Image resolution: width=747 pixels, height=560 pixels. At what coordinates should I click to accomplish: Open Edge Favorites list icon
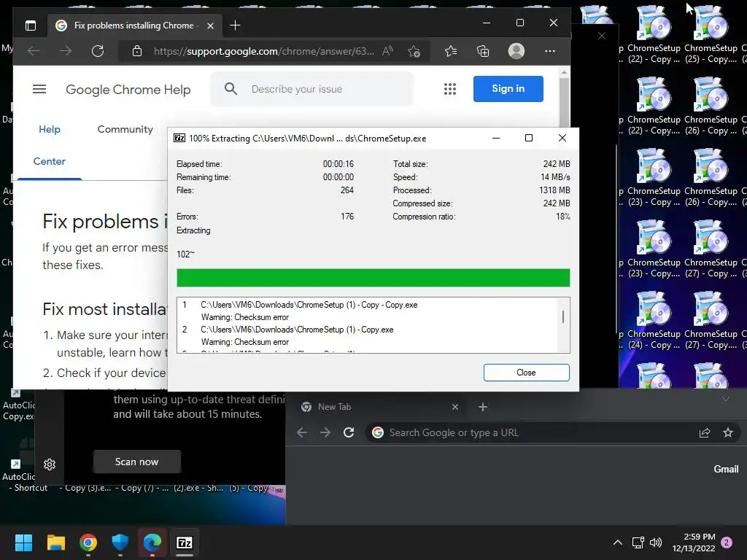pyautogui.click(x=451, y=51)
